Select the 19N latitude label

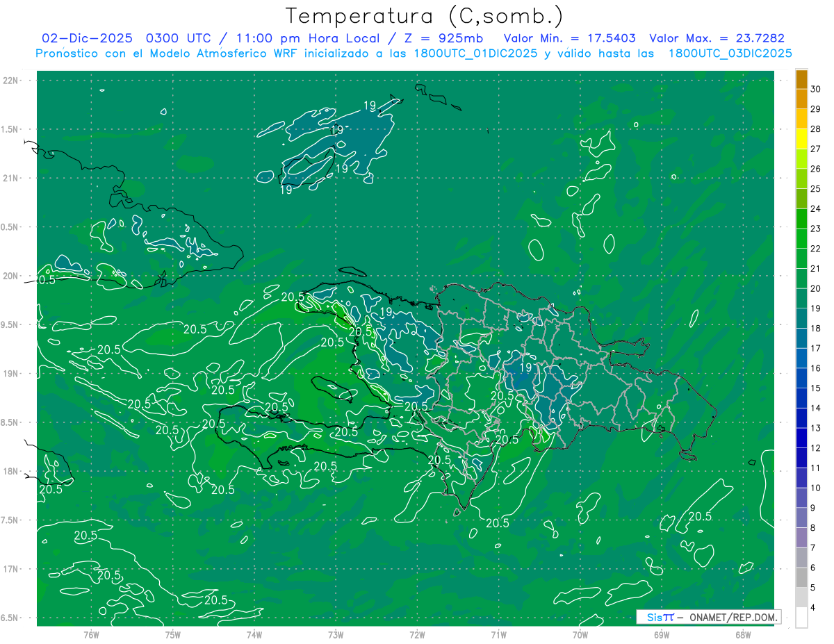coord(11,374)
